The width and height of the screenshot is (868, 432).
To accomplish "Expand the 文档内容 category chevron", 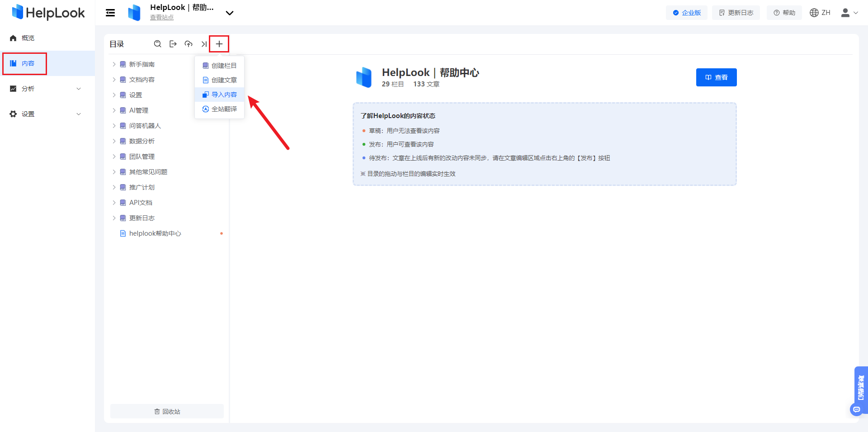I will pos(114,80).
